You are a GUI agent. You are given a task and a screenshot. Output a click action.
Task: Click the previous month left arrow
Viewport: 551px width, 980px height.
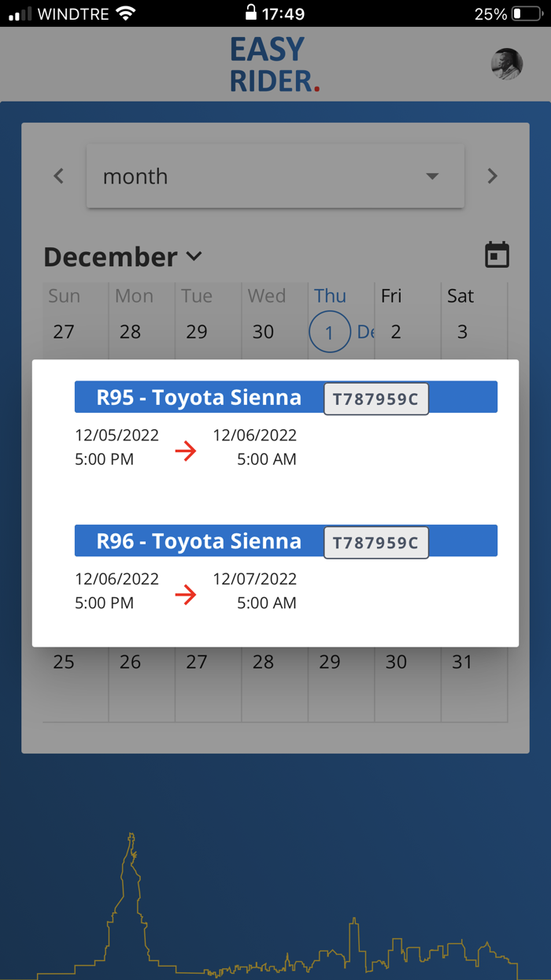pyautogui.click(x=59, y=176)
